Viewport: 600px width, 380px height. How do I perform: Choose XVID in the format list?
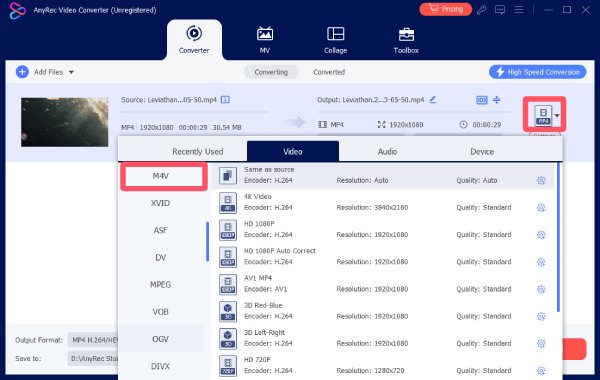coord(160,203)
